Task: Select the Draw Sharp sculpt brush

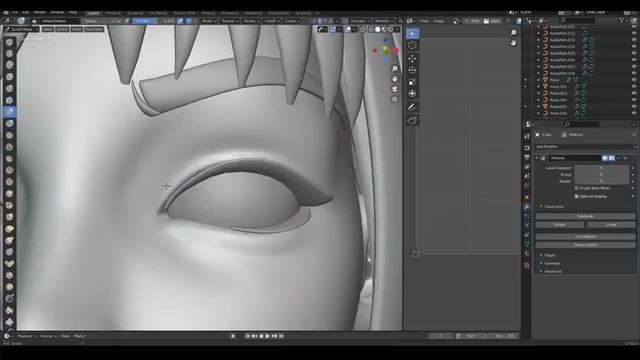Action: point(9,53)
